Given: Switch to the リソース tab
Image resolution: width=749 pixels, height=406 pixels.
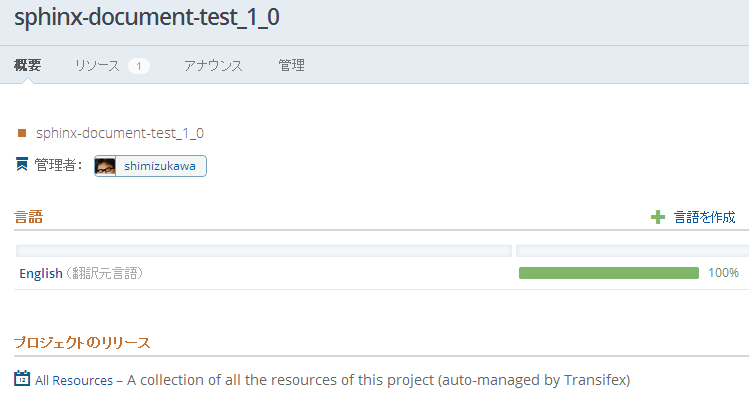Looking at the screenshot, I should [97, 65].
